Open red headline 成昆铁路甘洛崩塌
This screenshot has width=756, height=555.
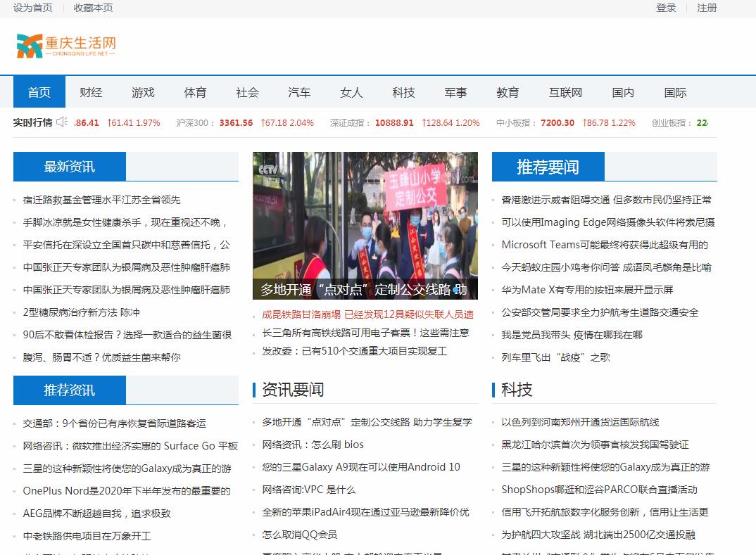[368, 314]
